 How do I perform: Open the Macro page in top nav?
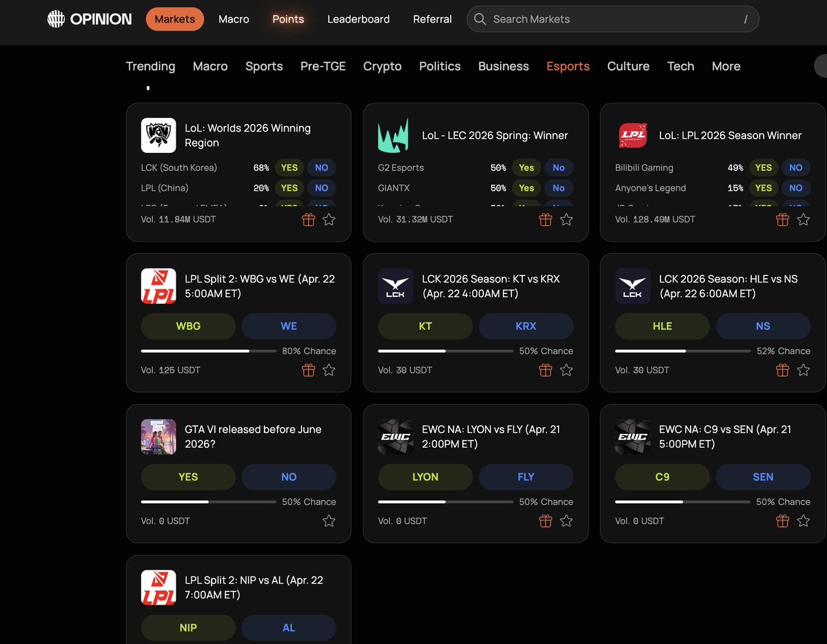(234, 19)
